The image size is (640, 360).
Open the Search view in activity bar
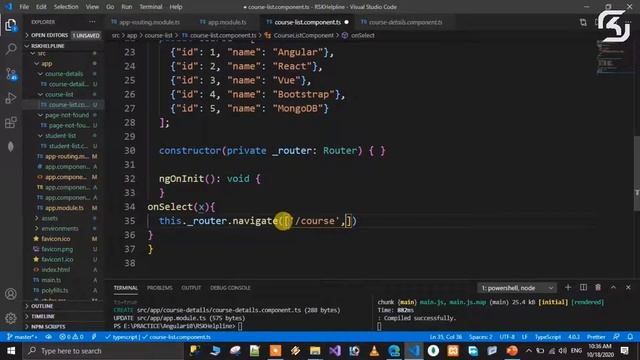(11, 49)
